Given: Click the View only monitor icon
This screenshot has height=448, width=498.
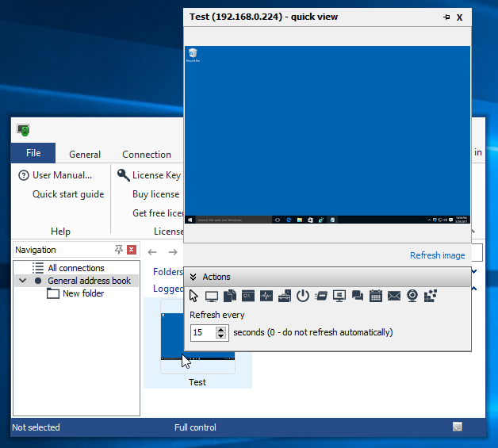Looking at the screenshot, I should click(x=212, y=296).
